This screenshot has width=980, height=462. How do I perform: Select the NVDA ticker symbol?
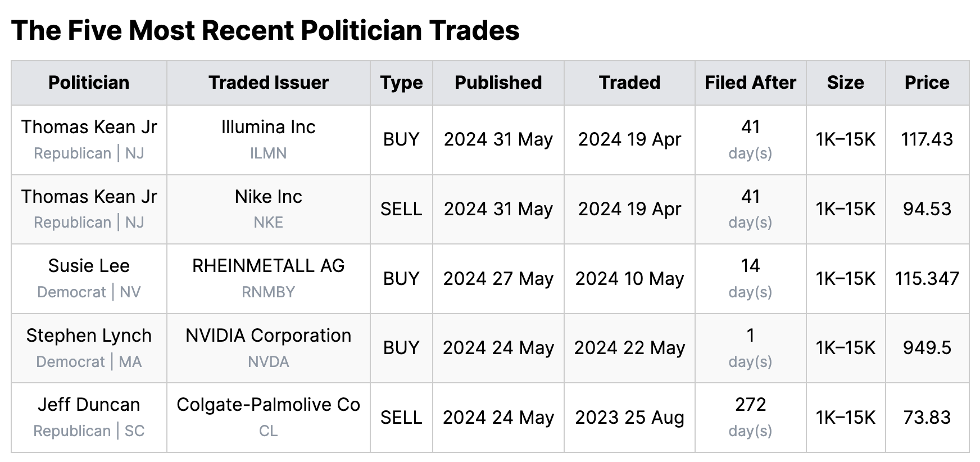[269, 362]
